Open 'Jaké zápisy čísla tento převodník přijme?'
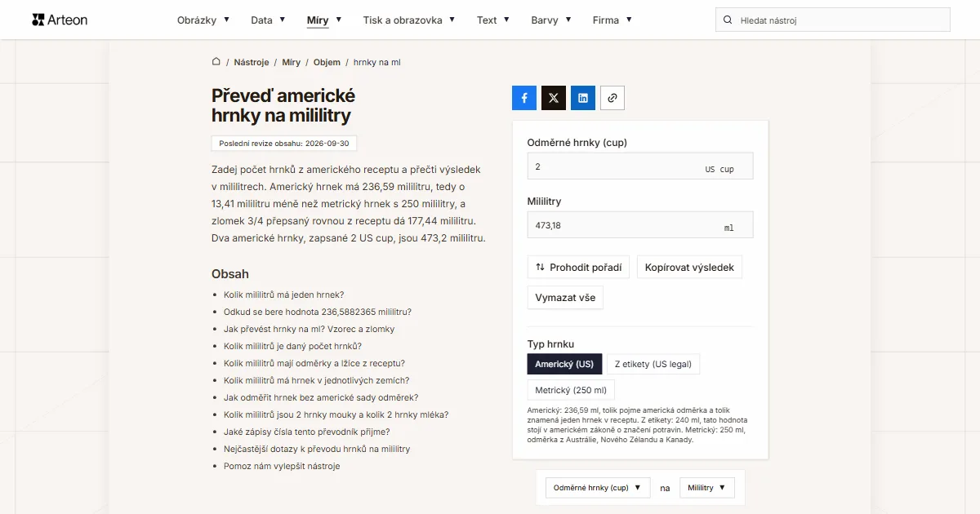 (x=307, y=432)
